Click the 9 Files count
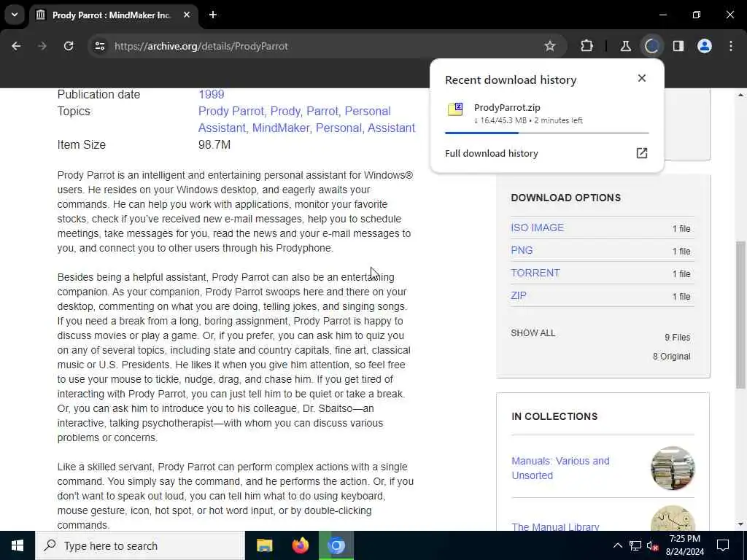Image resolution: width=747 pixels, height=560 pixels. [x=678, y=337]
